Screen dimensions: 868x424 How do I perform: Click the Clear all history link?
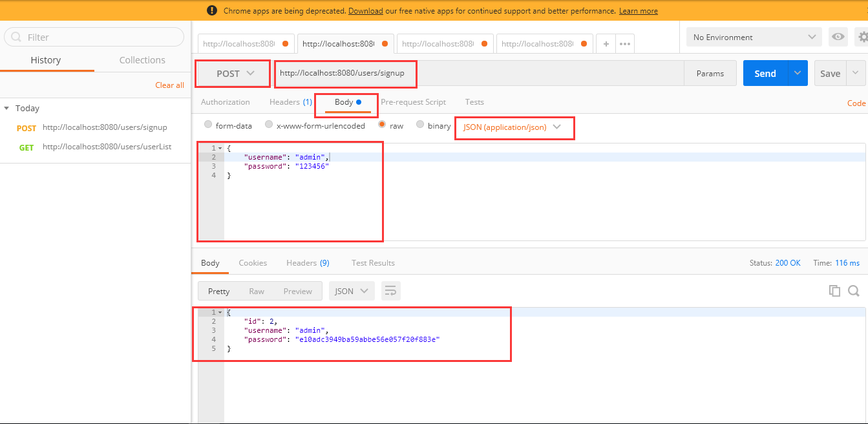pos(169,85)
